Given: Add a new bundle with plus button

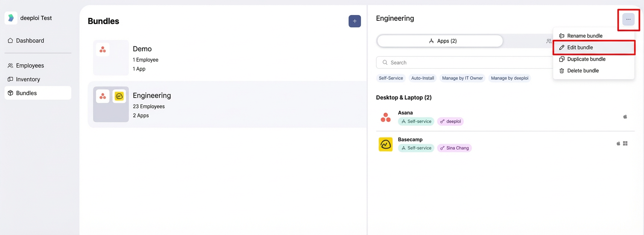Looking at the screenshot, I should click(x=355, y=21).
